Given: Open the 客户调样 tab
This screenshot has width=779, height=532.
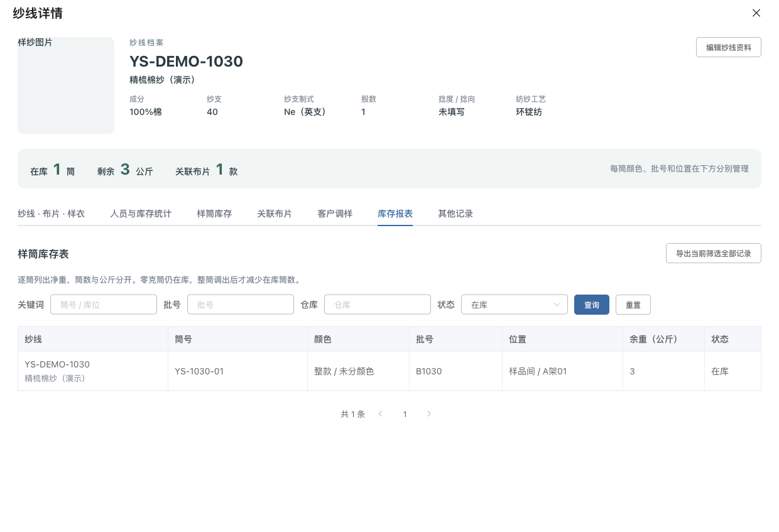Looking at the screenshot, I should coord(335,214).
